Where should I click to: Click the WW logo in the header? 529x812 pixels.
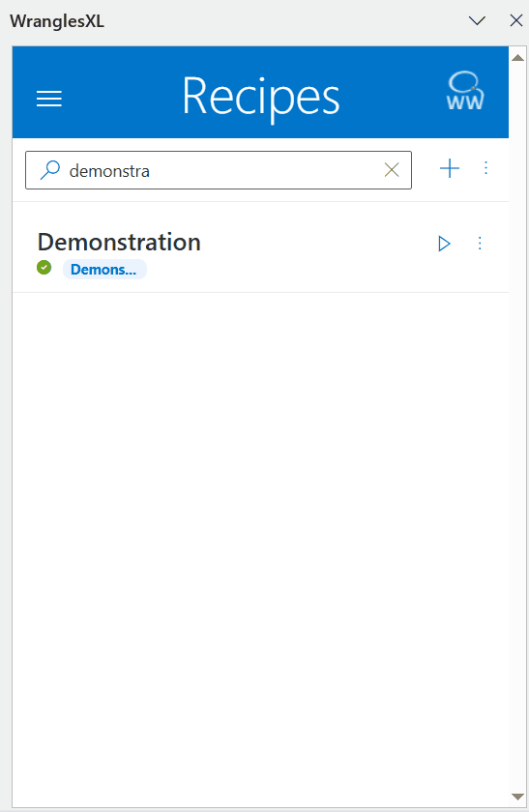[465, 91]
